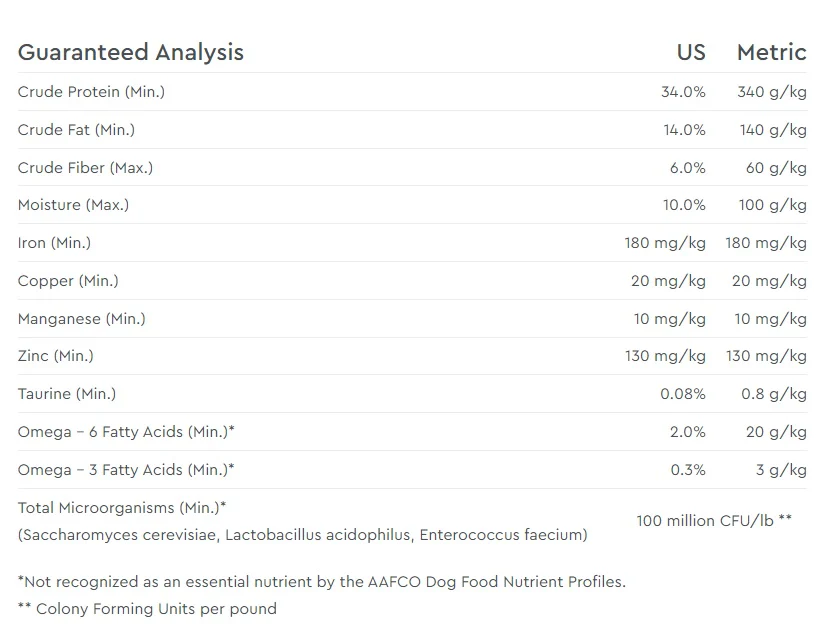Click the Moisture (Max.) label

73,205
